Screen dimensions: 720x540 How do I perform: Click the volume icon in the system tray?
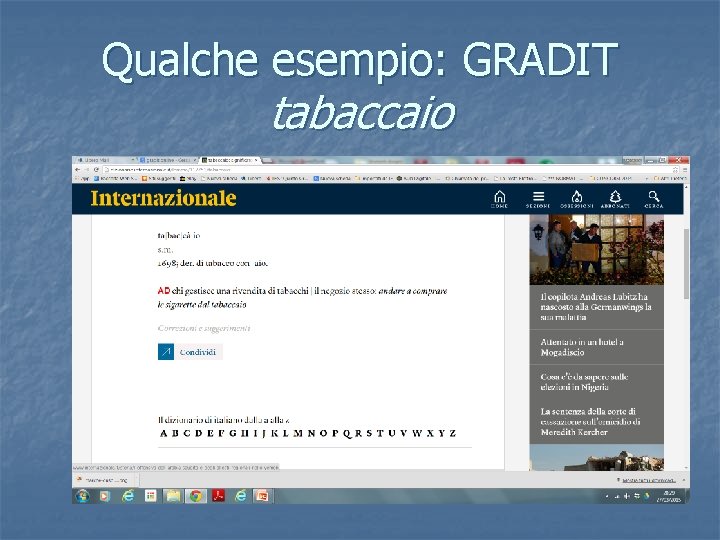627,496
